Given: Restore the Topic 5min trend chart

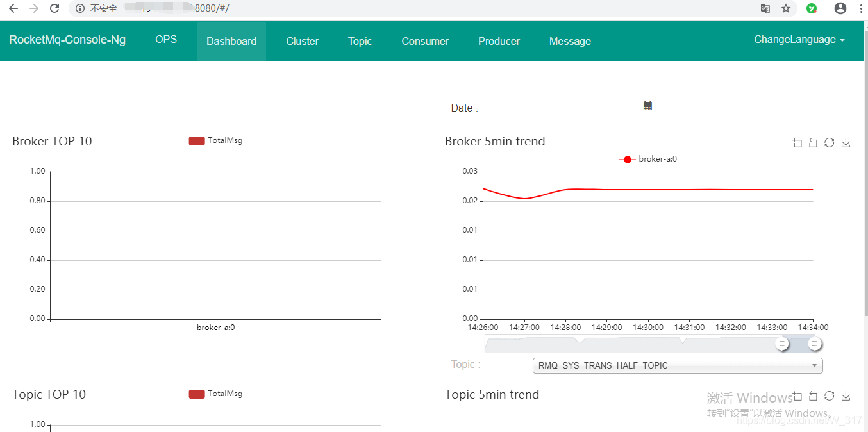Looking at the screenshot, I should [x=829, y=396].
